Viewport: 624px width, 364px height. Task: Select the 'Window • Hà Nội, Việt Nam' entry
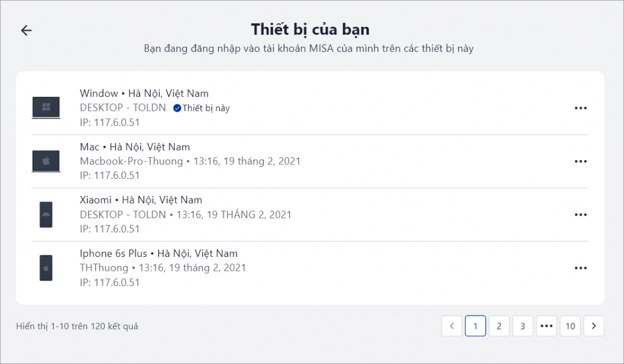[310, 108]
